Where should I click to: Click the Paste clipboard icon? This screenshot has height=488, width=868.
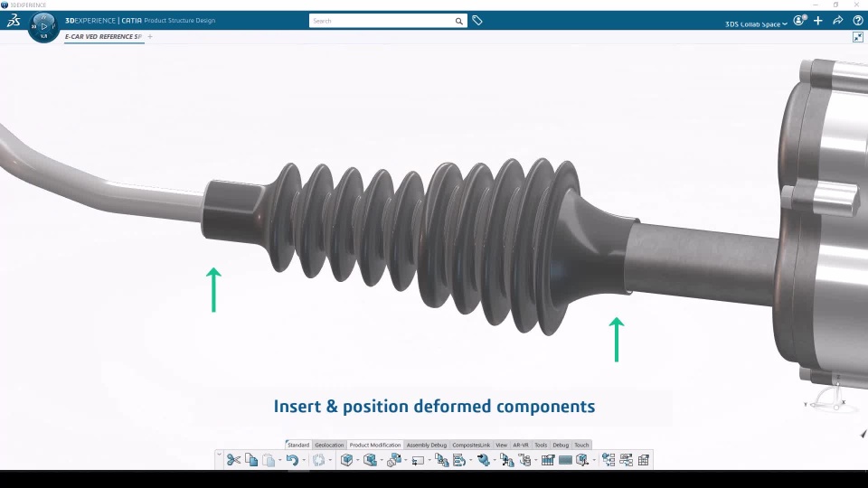(269, 460)
